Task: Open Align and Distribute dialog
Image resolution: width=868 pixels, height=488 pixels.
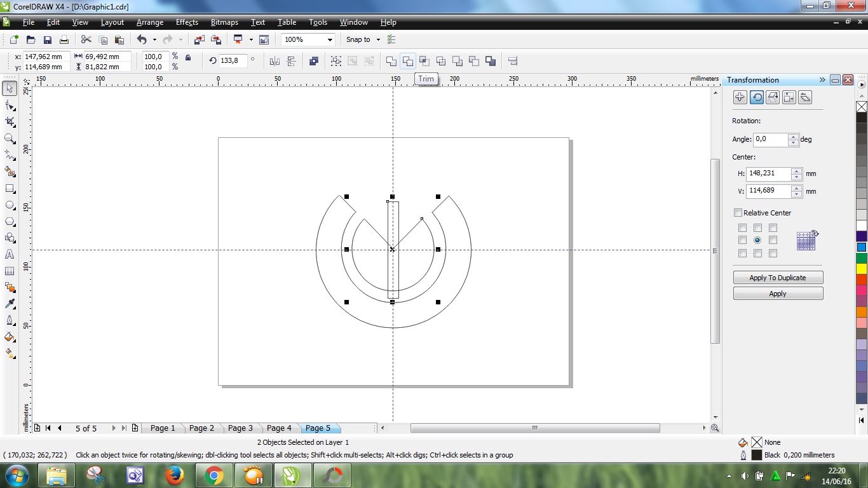Action: coord(513,61)
